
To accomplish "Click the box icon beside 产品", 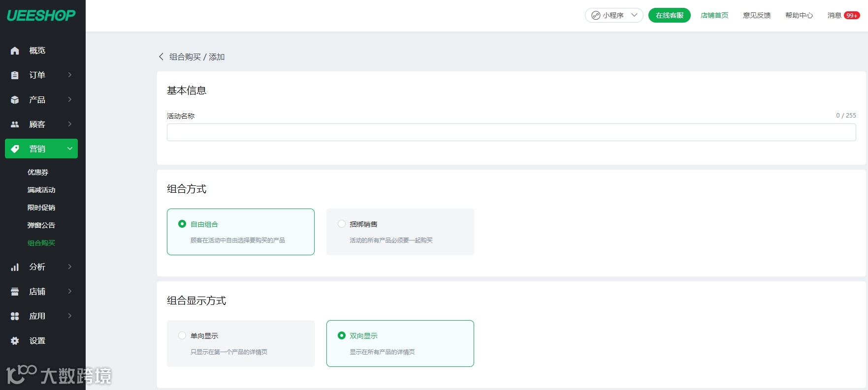I will pos(15,100).
